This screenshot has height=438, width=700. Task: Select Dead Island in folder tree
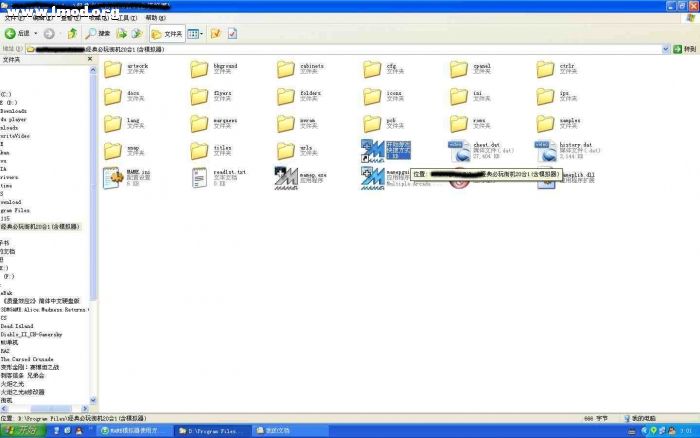coord(19,326)
